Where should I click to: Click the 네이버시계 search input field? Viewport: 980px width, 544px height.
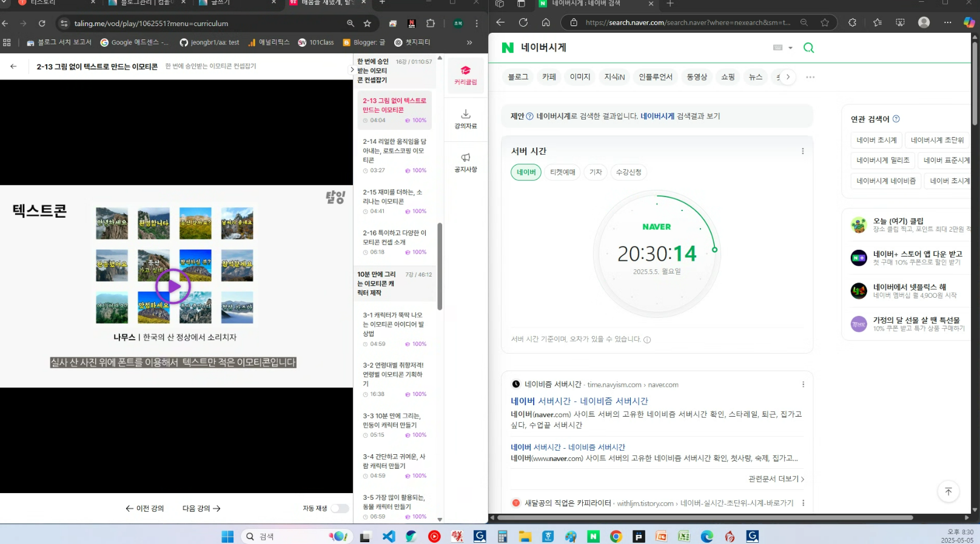pyautogui.click(x=643, y=47)
